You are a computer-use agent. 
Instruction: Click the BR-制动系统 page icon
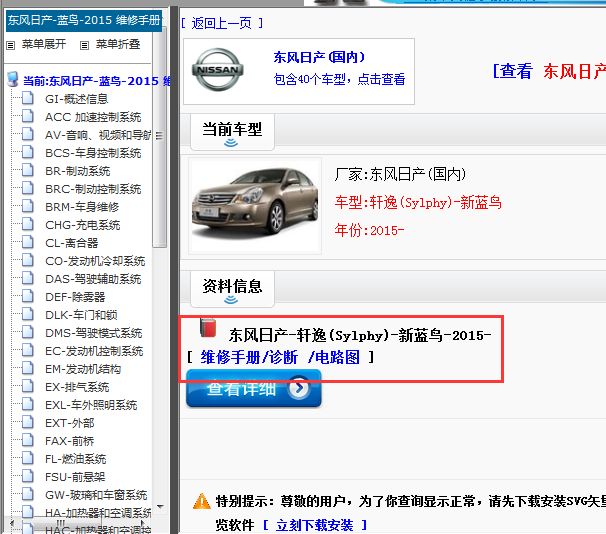coord(27,170)
